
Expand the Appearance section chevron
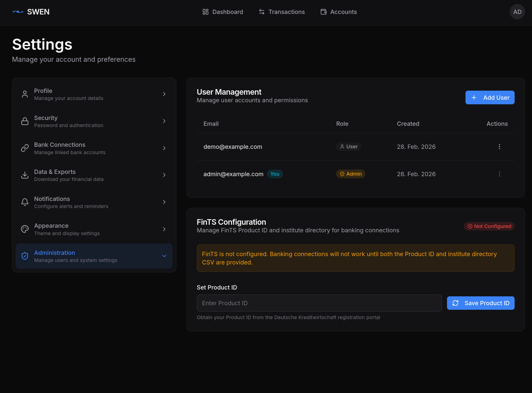(164, 229)
